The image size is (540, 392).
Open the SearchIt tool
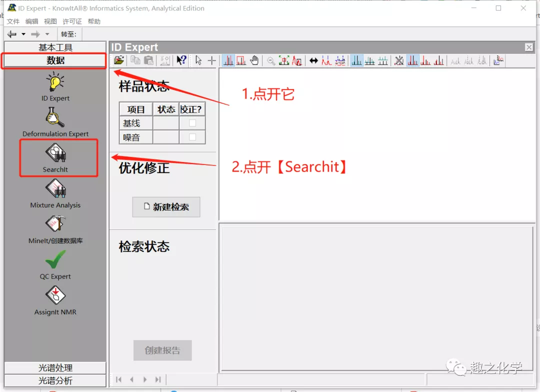point(55,158)
